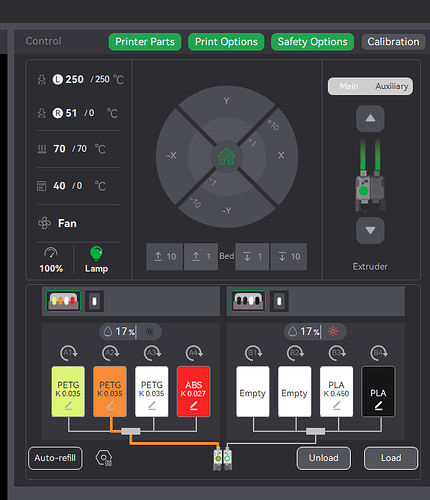The height and width of the screenshot is (500, 430).
Task: Select the second AMS unit thumbnail
Action: 248,301
